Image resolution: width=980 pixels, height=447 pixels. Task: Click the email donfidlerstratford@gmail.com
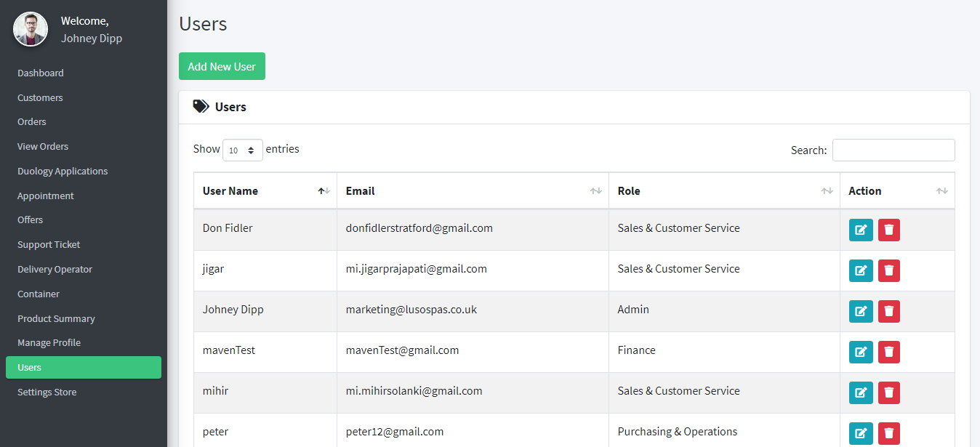click(419, 227)
